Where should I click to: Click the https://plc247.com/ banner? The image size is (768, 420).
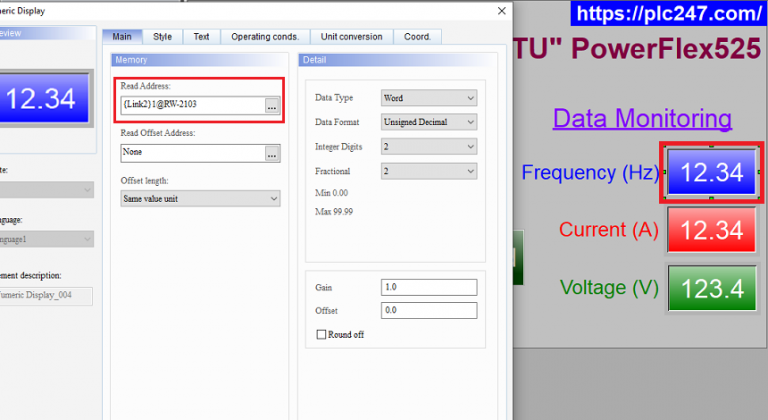pos(669,13)
